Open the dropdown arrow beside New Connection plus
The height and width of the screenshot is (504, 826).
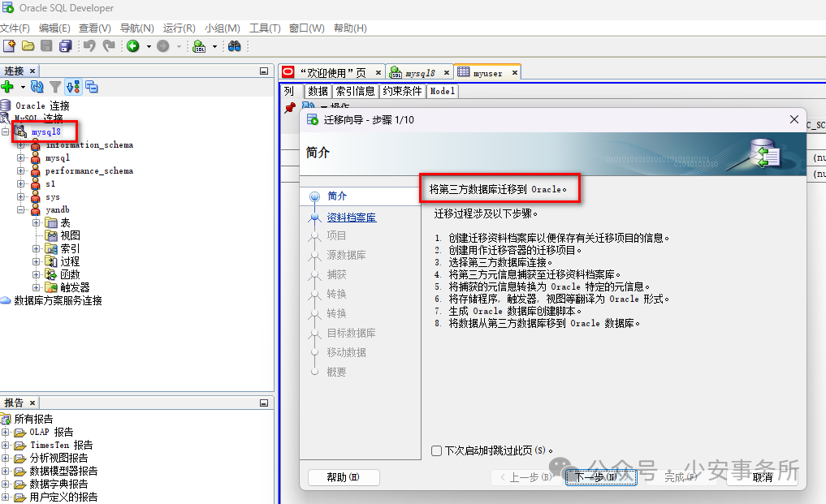pyautogui.click(x=23, y=87)
